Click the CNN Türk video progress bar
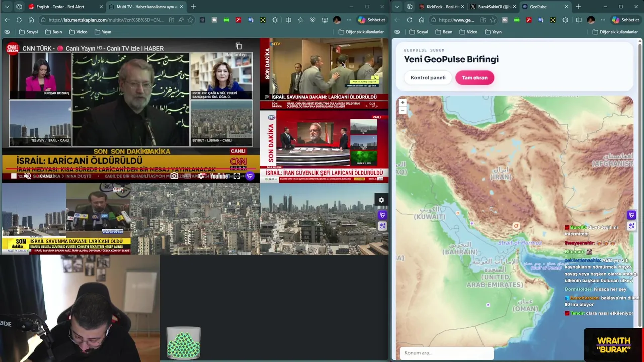644x362 pixels. (130, 169)
